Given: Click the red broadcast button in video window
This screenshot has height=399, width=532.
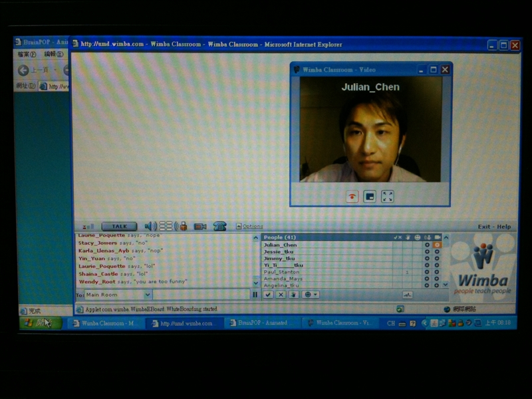Looking at the screenshot, I should coord(352,196).
